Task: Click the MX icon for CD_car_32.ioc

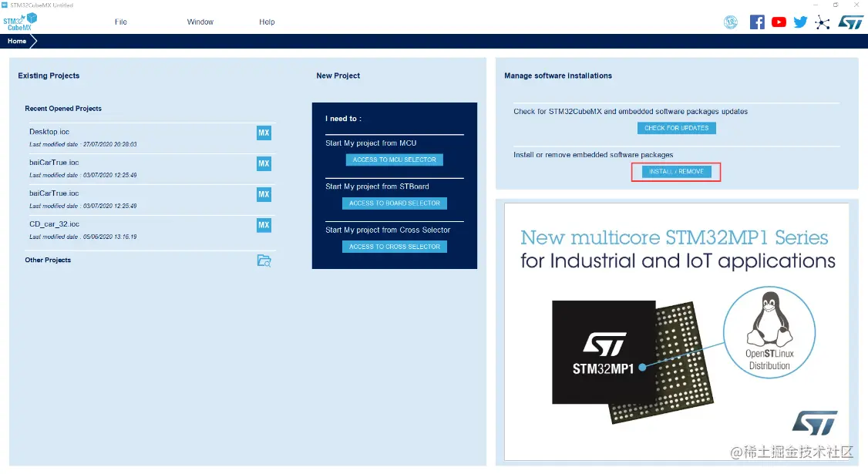Action: (264, 225)
